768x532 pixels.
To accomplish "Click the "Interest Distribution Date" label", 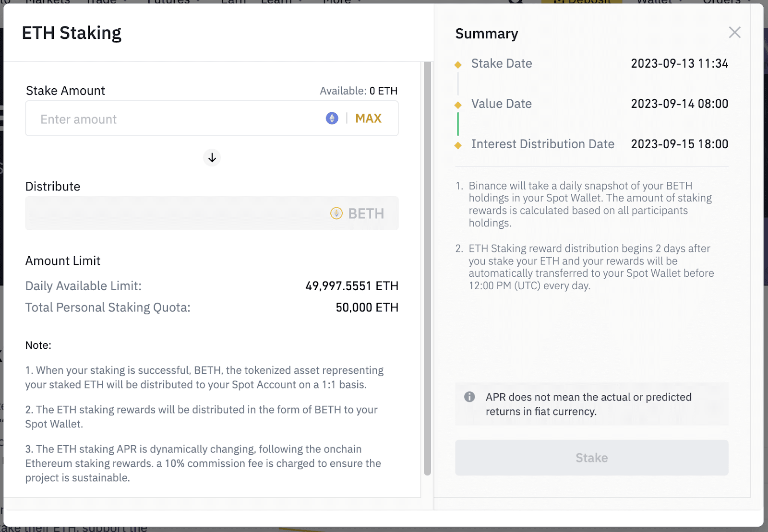I will click(542, 144).
